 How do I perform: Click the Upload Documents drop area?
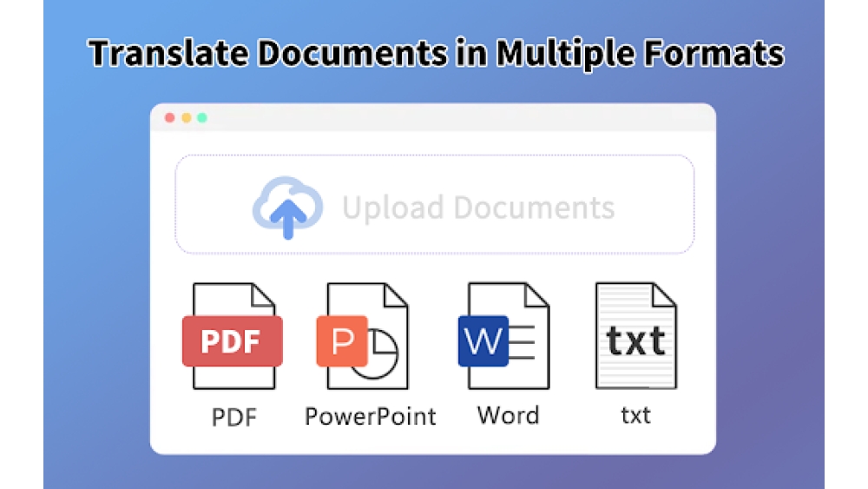(x=435, y=204)
